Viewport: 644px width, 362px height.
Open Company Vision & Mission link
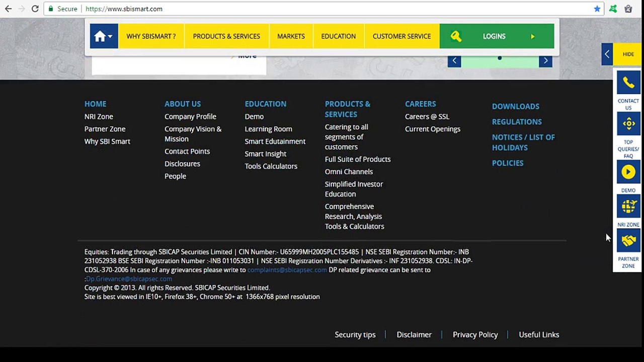[x=193, y=134]
